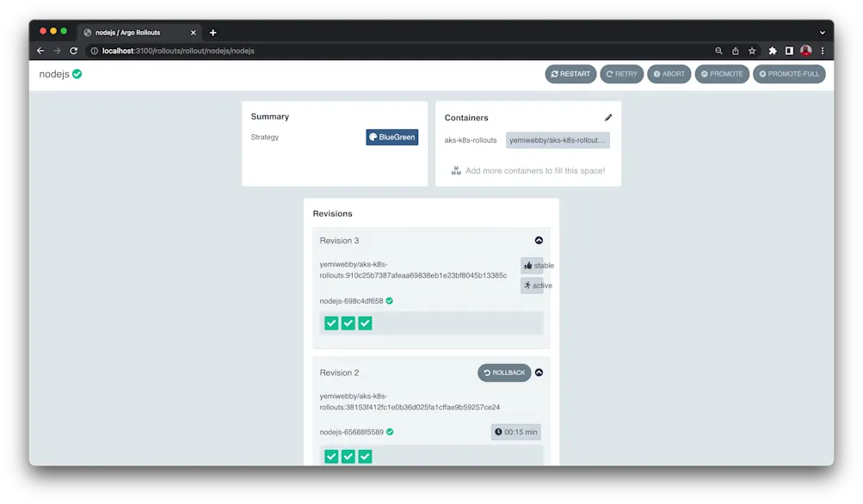Viewport: 863px width, 504px height.
Task: Click the 'Revision 2' title text
Action: pyautogui.click(x=339, y=372)
